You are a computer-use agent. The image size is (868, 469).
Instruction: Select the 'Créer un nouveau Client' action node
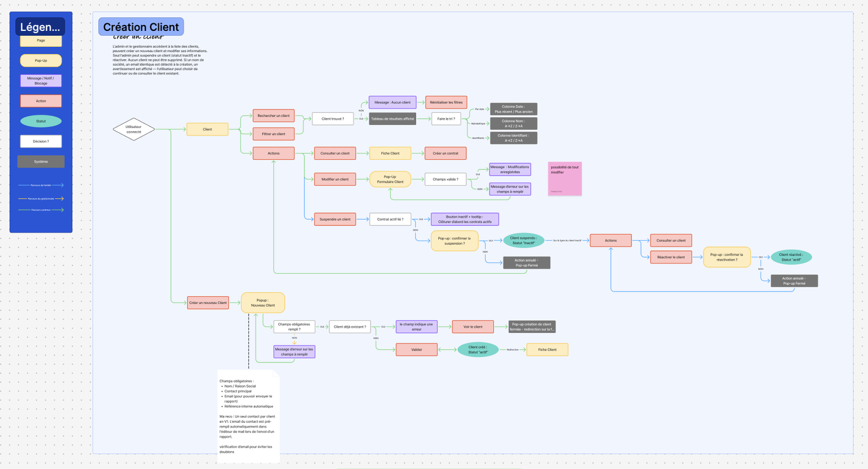click(x=208, y=303)
